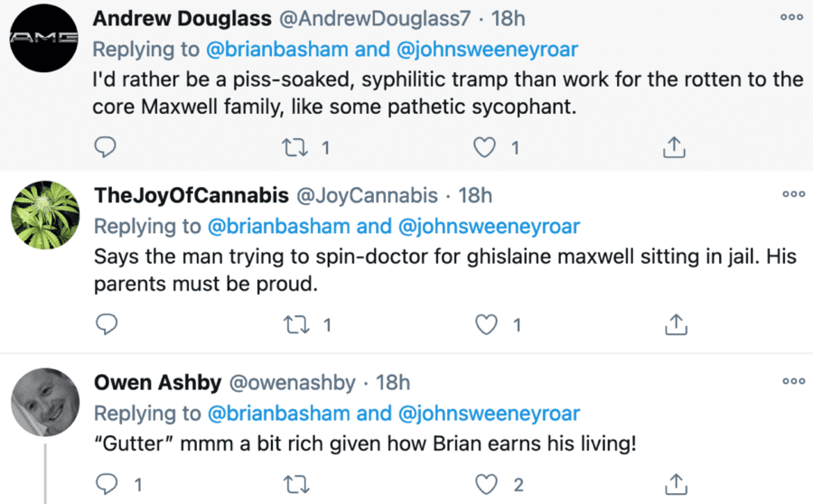Retweet TheJoyOfCannabis tweet
The height and width of the screenshot is (504, 813).
coord(295,323)
